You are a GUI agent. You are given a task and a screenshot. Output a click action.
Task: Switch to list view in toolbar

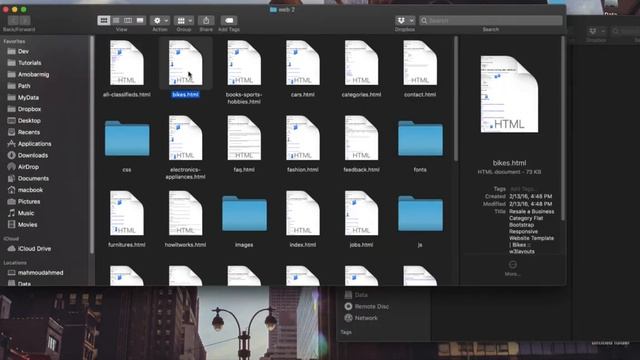[x=116, y=20]
